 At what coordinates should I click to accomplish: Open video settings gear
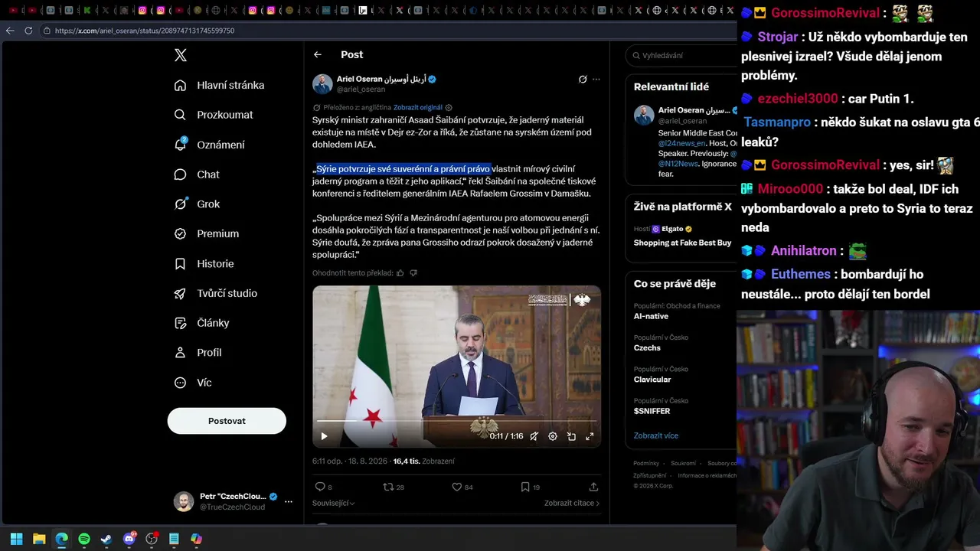pos(553,436)
